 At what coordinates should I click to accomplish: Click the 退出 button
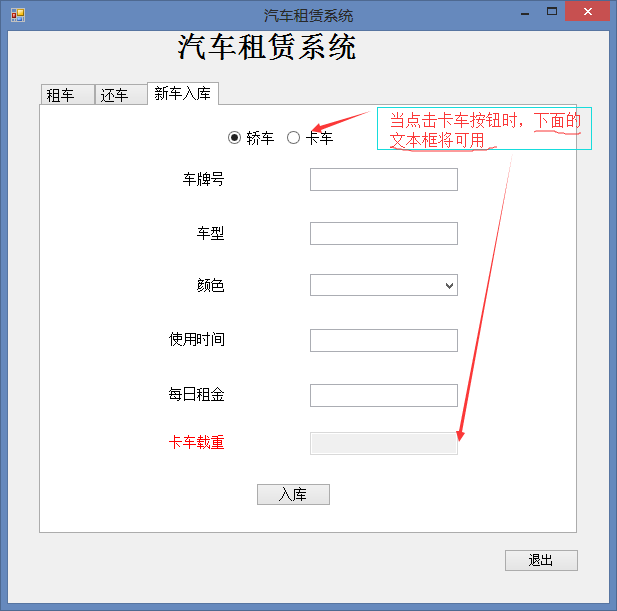tap(541, 560)
